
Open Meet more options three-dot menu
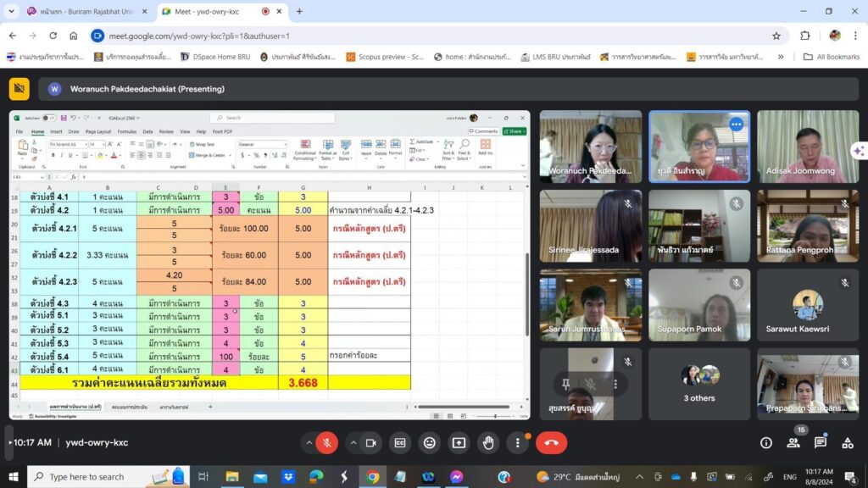(518, 442)
